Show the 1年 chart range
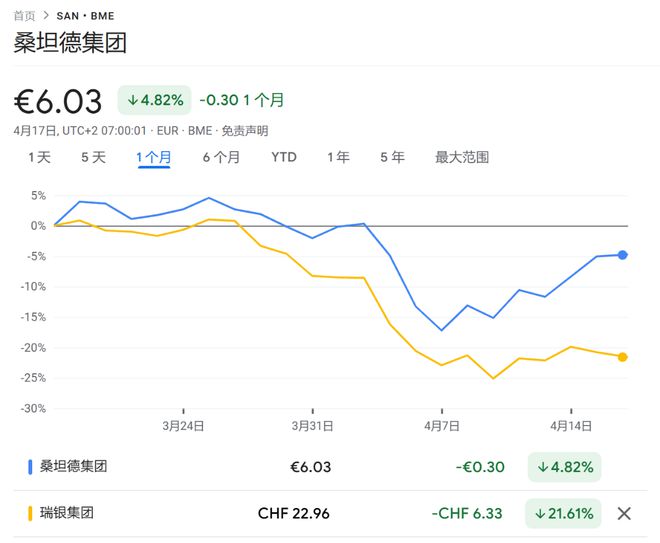 pyautogui.click(x=338, y=157)
